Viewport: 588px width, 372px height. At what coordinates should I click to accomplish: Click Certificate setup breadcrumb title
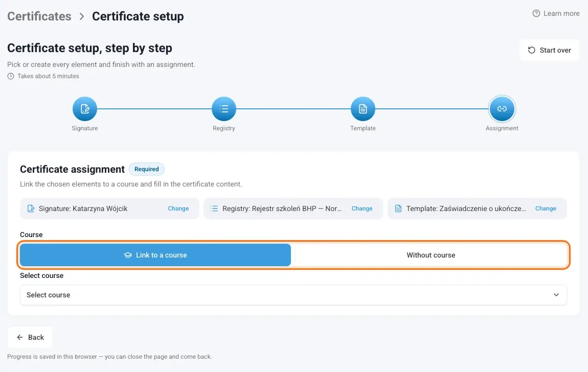[x=138, y=16]
